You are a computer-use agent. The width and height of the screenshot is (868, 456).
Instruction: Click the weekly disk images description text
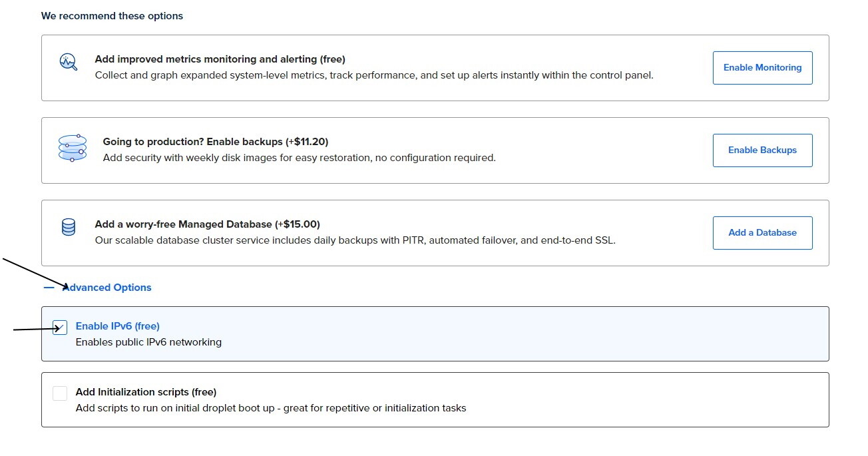(300, 158)
